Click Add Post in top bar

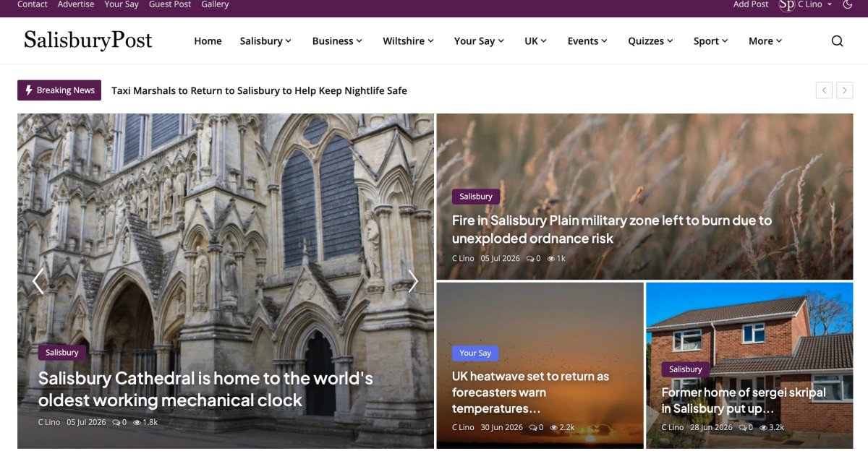pos(751,4)
